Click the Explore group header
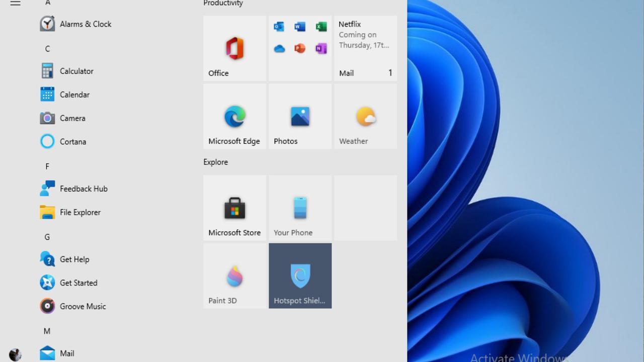The height and width of the screenshot is (362, 644). 216,162
